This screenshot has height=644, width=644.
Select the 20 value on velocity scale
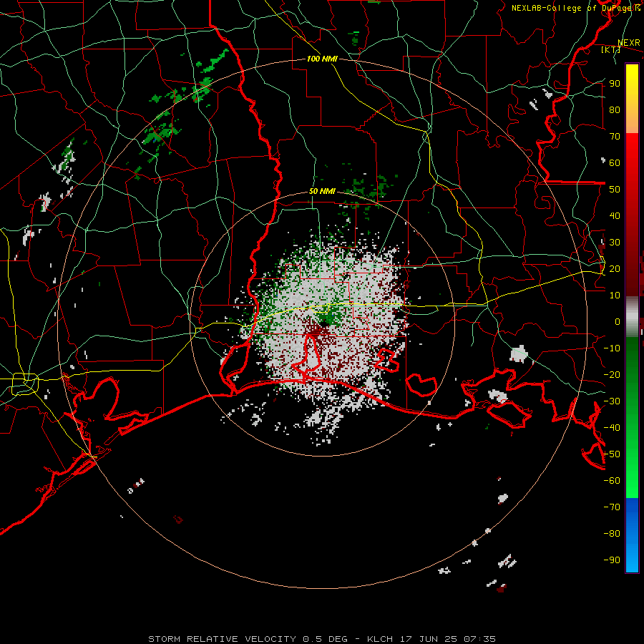click(615, 269)
